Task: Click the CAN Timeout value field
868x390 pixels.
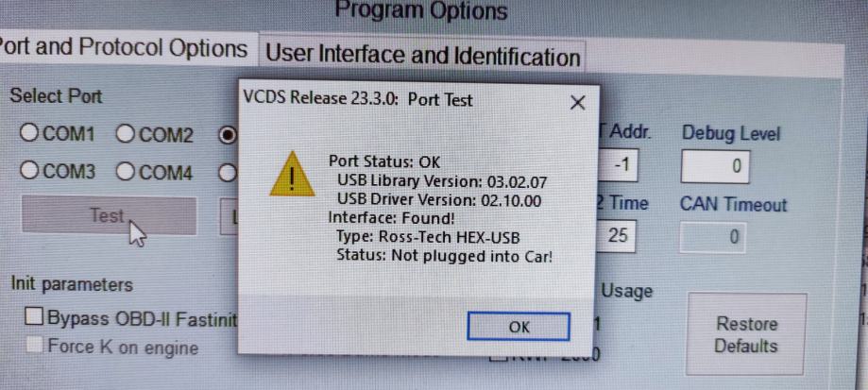Action: [714, 237]
